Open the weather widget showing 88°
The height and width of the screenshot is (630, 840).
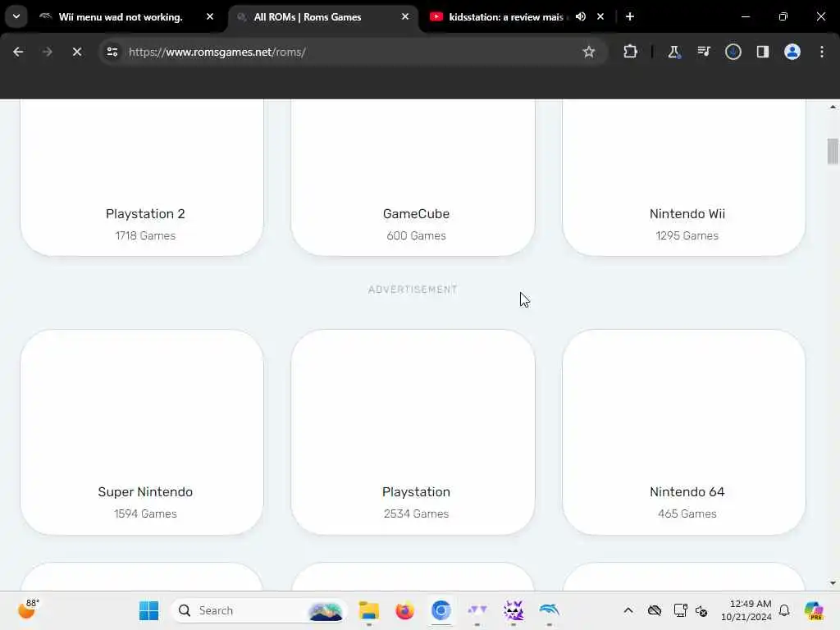point(29,609)
